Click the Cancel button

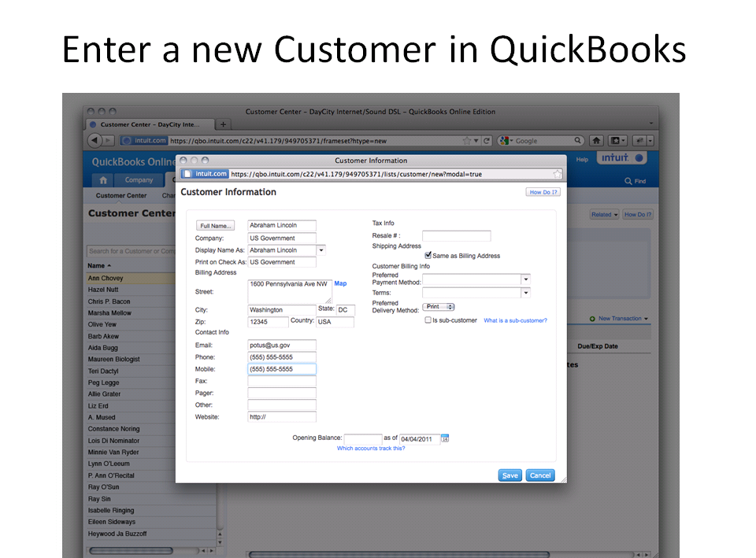540,475
